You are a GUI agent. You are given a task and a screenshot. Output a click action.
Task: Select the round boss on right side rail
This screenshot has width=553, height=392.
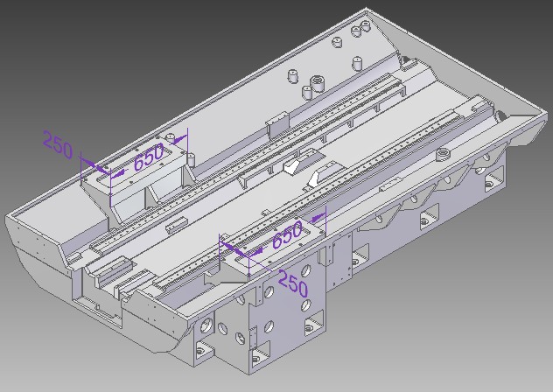pos(442,153)
